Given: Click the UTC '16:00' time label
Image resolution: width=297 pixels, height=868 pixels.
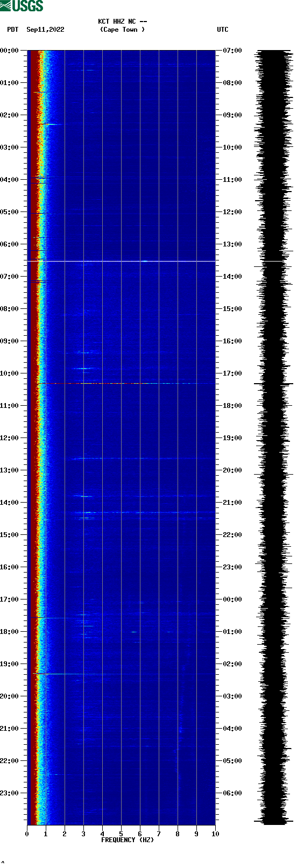Looking at the screenshot, I should [x=232, y=341].
